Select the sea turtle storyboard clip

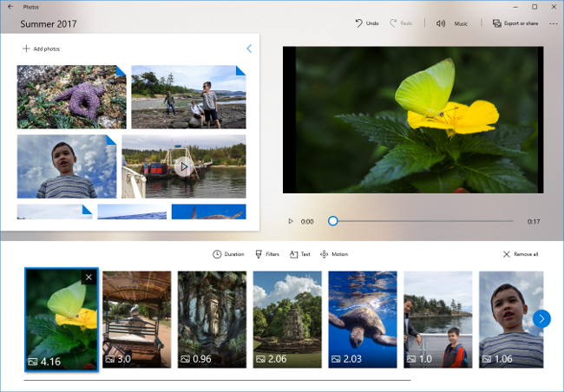(x=362, y=319)
